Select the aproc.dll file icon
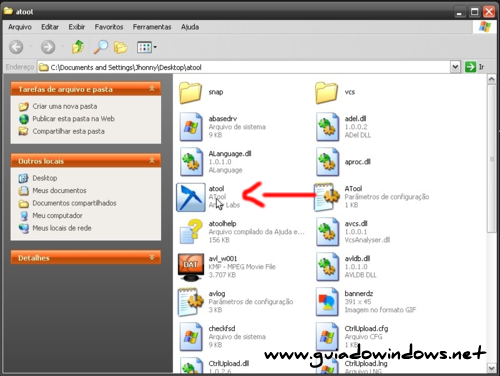Screen dimensions: 500x376 (x=327, y=162)
